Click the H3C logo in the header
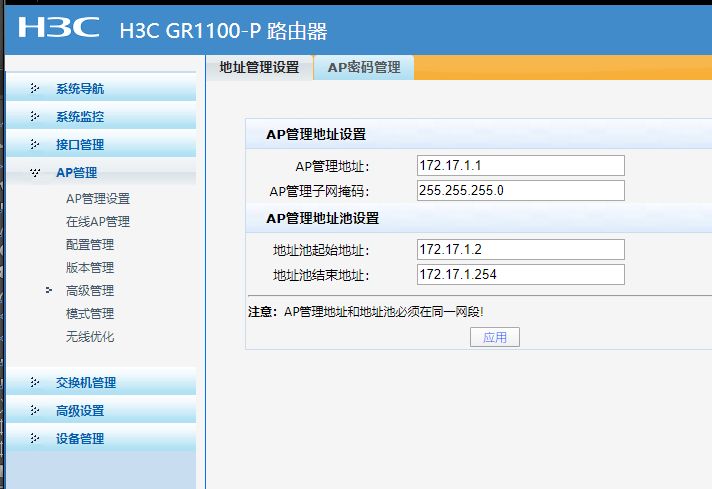Image resolution: width=712 pixels, height=489 pixels. 59,27
